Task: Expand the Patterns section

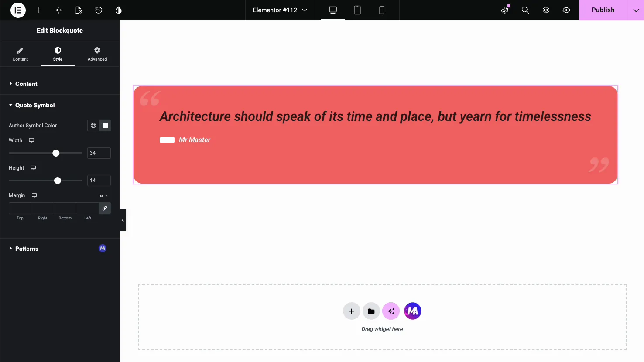Action: 60,249
